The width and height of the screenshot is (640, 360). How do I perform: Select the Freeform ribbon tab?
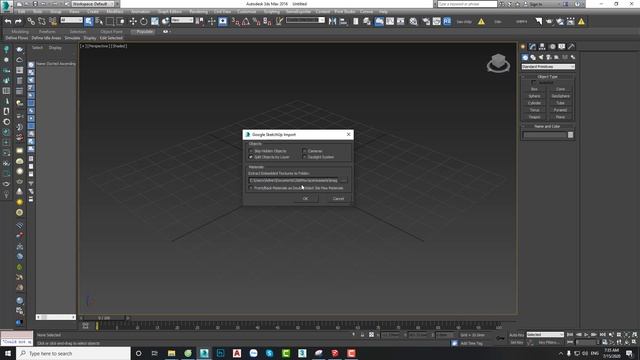point(47,31)
